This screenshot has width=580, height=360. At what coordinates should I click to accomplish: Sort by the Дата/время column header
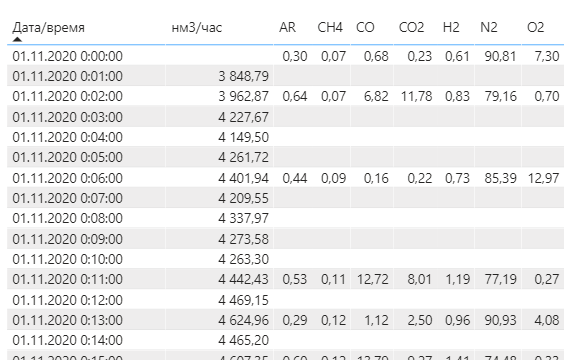(48, 27)
